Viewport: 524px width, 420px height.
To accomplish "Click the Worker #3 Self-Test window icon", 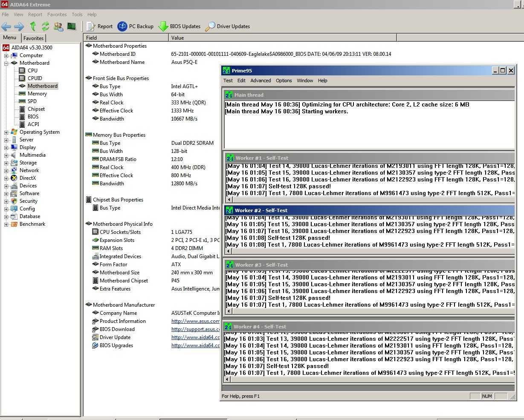I will pyautogui.click(x=230, y=265).
